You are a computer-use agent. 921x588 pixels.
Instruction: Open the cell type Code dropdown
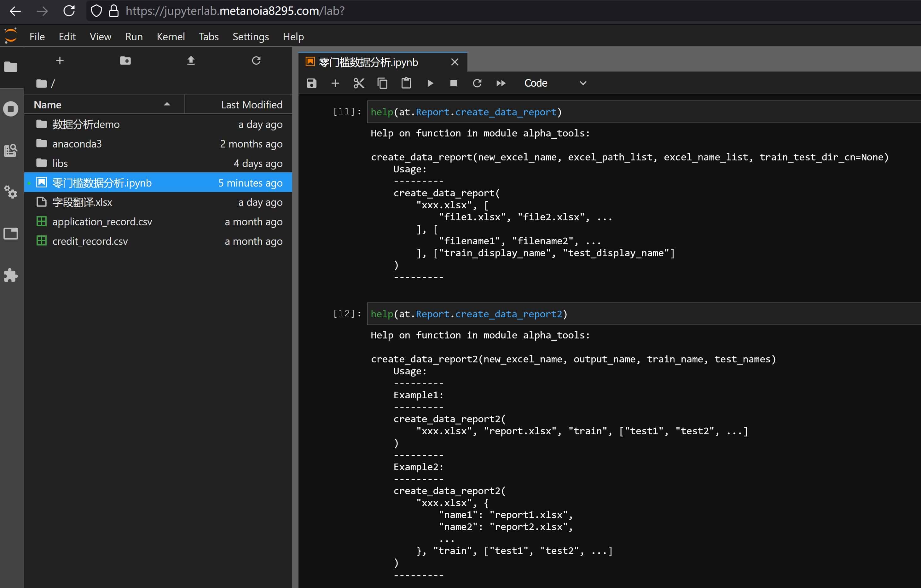coord(555,83)
